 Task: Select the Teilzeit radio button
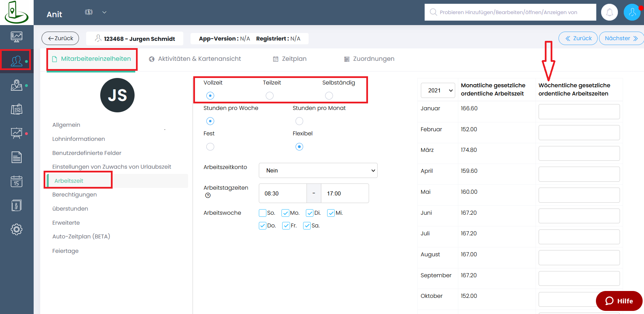pyautogui.click(x=269, y=96)
